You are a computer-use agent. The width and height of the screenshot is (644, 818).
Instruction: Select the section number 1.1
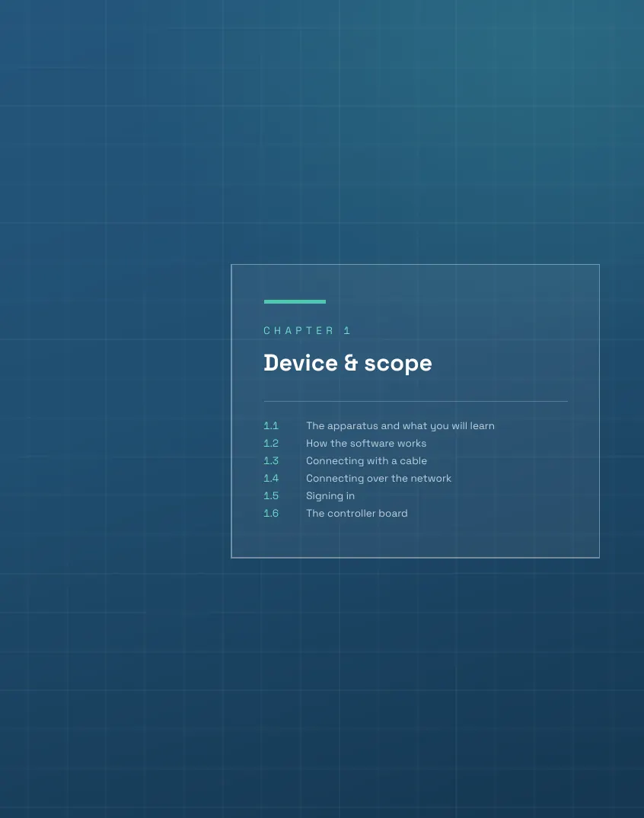tap(271, 425)
